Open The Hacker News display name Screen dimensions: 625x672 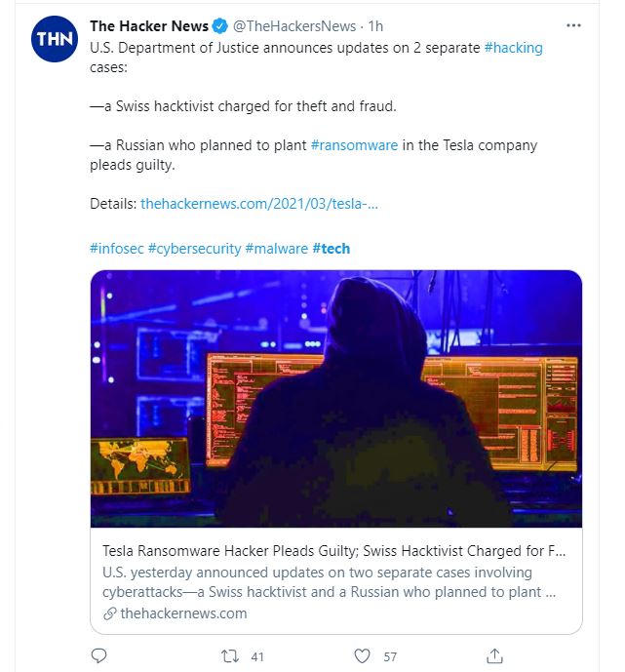point(149,27)
